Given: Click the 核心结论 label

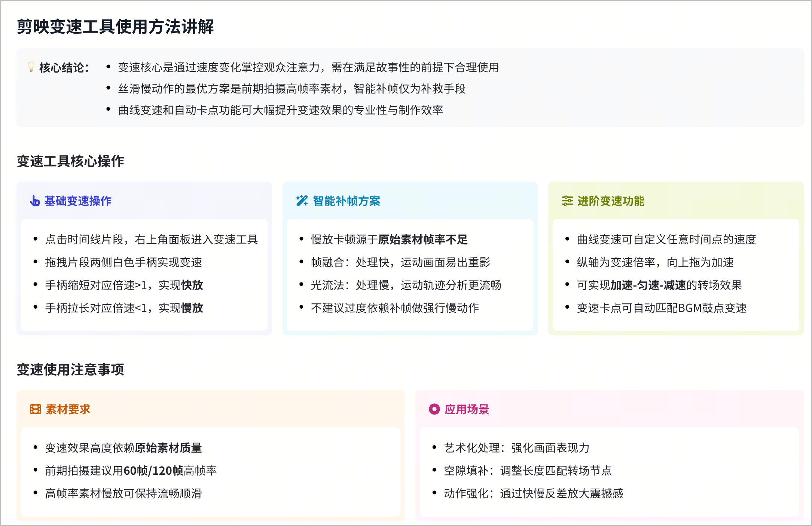Looking at the screenshot, I should 64,68.
